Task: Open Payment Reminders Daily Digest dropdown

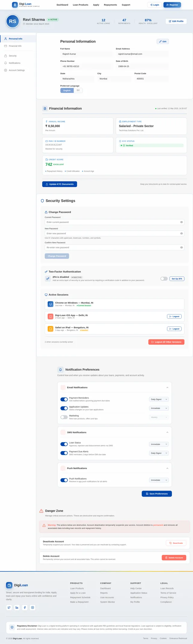Action: 159,399
